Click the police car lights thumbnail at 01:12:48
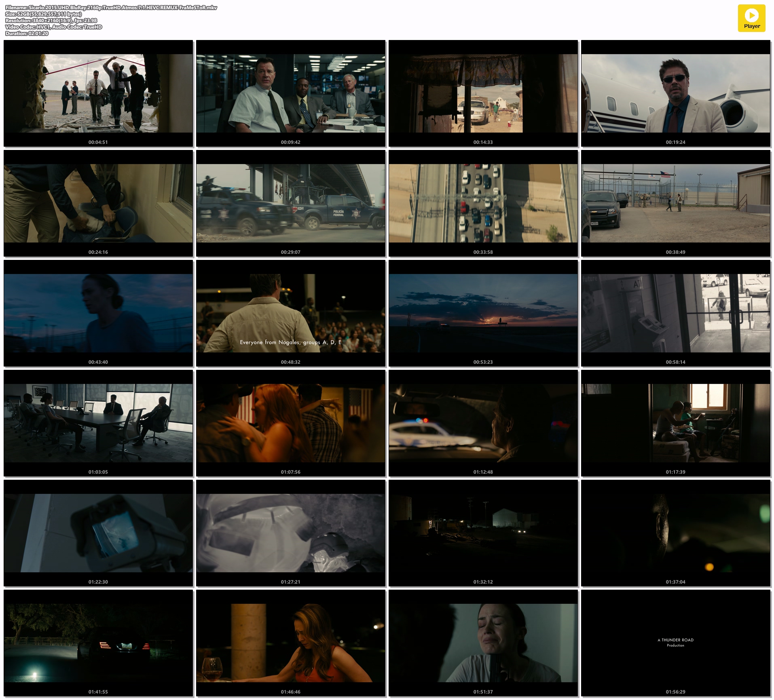The image size is (774, 700). click(x=483, y=423)
